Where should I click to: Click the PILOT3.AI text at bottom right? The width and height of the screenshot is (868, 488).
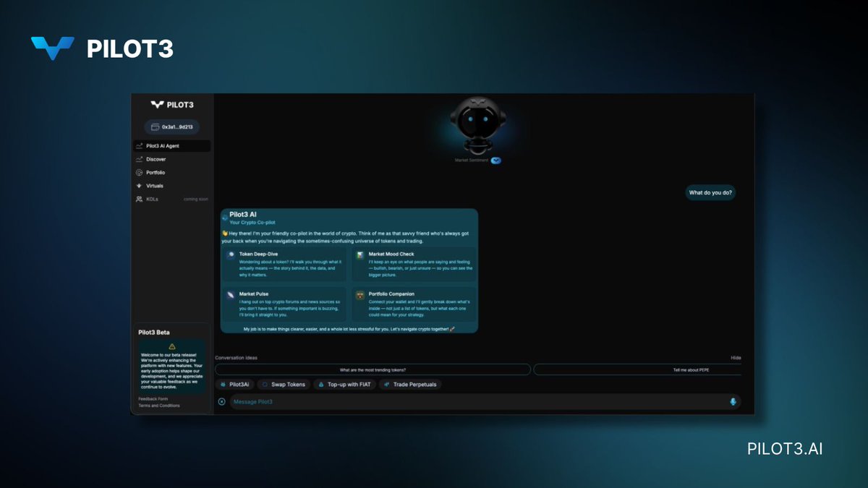click(785, 449)
